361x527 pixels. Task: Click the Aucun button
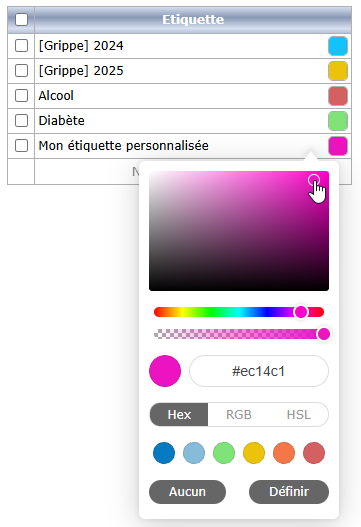pyautogui.click(x=187, y=492)
